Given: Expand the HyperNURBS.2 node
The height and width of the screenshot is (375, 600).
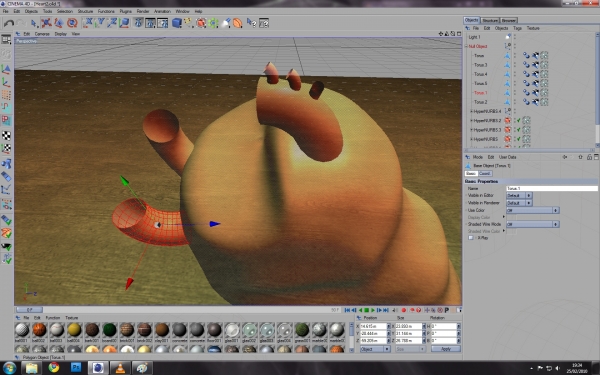Looking at the screenshot, I should [x=471, y=121].
